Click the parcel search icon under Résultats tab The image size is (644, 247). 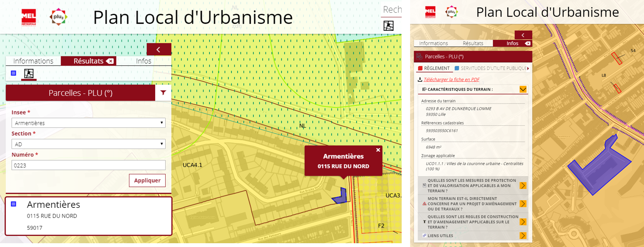point(29,73)
